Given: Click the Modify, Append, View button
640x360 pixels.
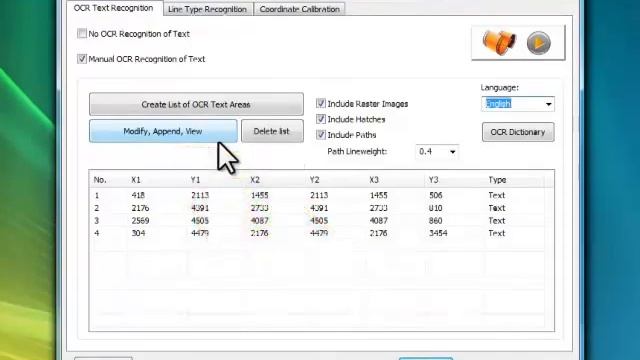Looking at the screenshot, I should click(163, 131).
